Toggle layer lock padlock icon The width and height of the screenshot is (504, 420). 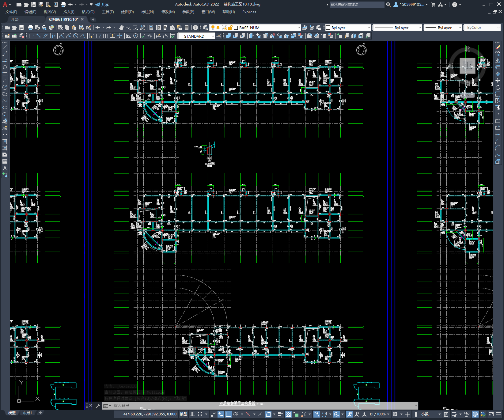point(230,28)
